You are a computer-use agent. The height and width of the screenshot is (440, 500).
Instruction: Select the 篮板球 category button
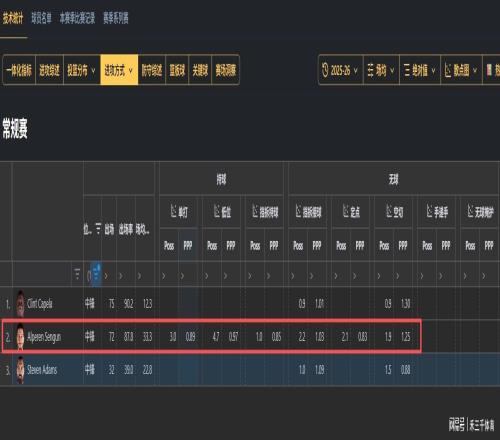177,70
